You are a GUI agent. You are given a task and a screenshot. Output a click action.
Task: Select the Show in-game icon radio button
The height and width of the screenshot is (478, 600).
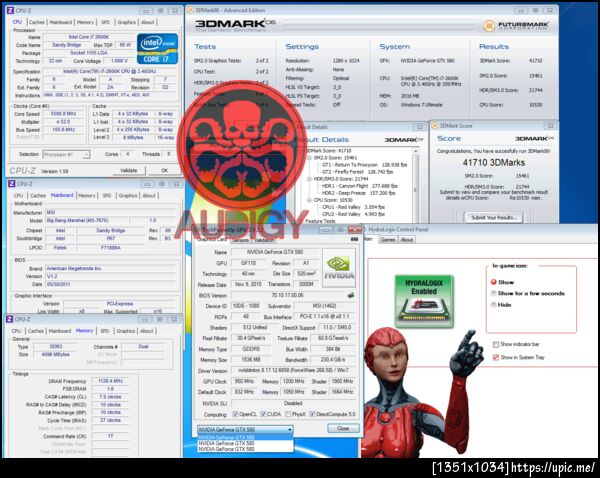(494, 282)
